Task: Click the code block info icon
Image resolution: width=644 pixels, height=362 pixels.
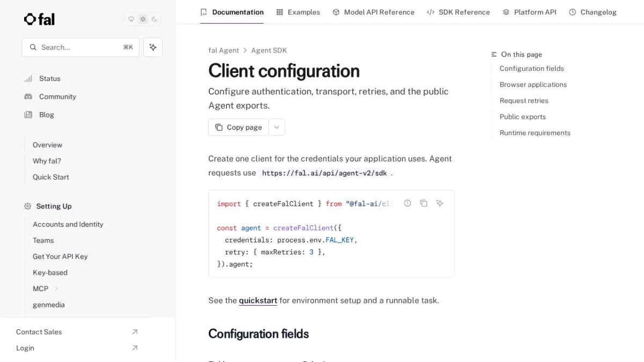Action: tap(407, 203)
